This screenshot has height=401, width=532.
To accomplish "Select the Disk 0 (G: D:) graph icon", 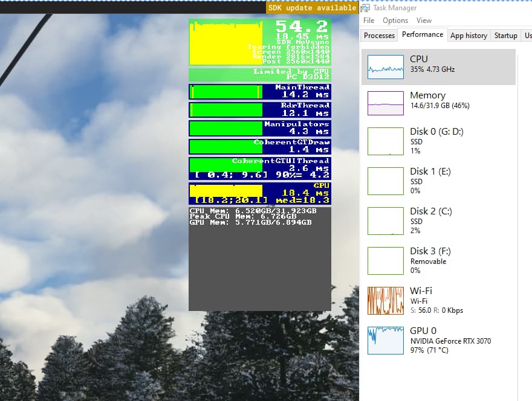I will [385, 141].
